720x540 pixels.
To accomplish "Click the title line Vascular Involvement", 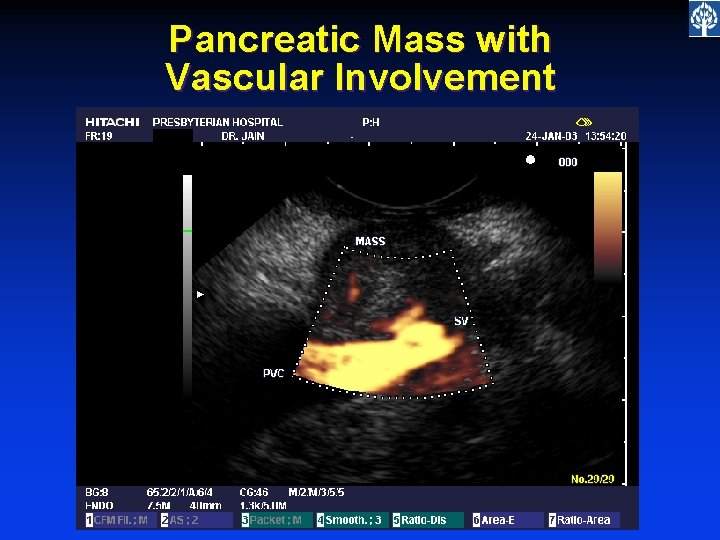I will tap(360, 76).
